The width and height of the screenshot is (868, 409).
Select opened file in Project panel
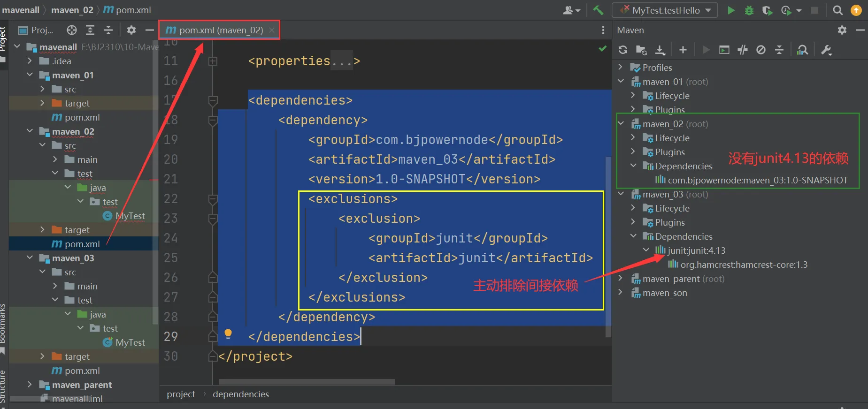[x=72, y=30]
